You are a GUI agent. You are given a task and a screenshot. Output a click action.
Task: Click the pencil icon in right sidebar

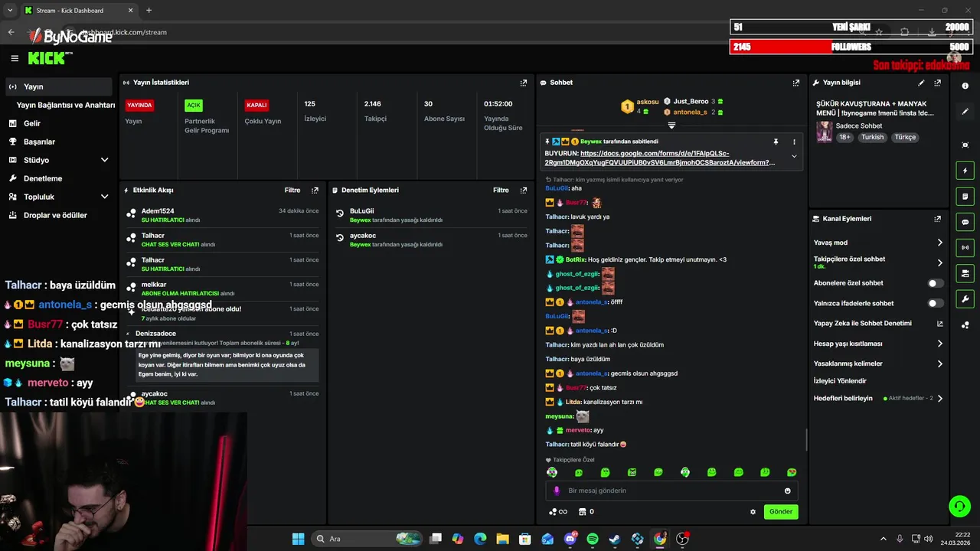965,112
